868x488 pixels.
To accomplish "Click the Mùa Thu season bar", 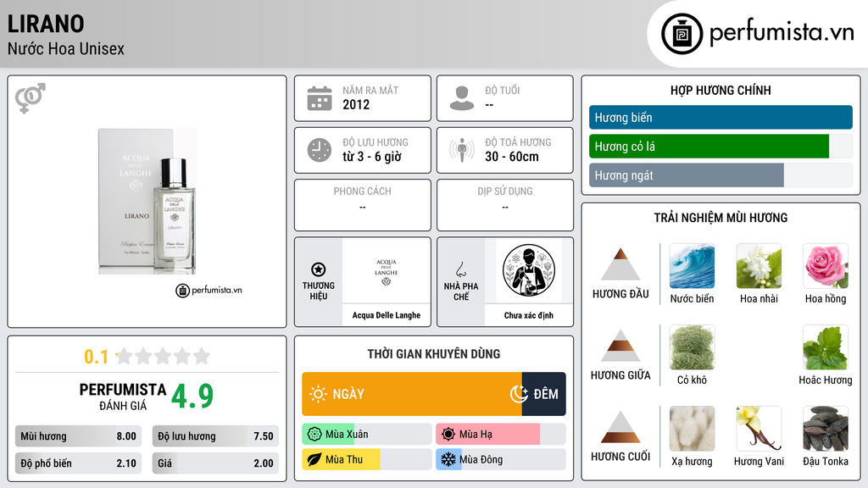I will pos(367,459).
